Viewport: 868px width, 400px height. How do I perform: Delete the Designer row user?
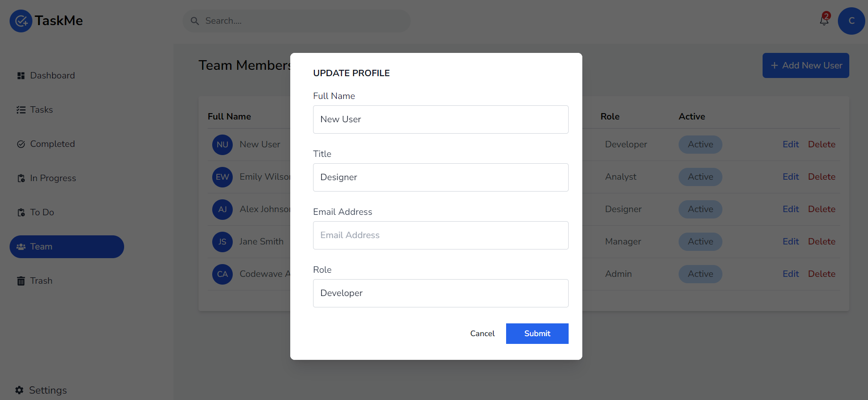tap(821, 209)
